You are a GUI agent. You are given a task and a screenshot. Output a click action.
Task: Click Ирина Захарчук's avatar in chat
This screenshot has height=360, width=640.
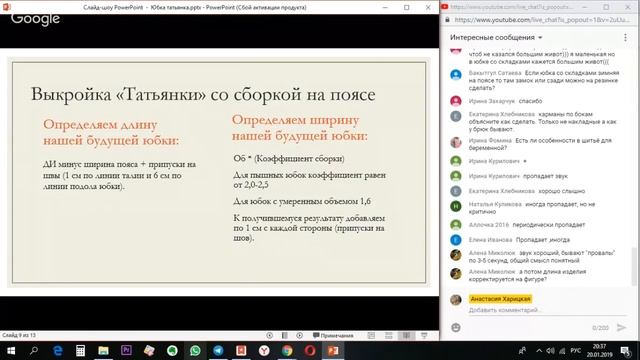point(456,101)
